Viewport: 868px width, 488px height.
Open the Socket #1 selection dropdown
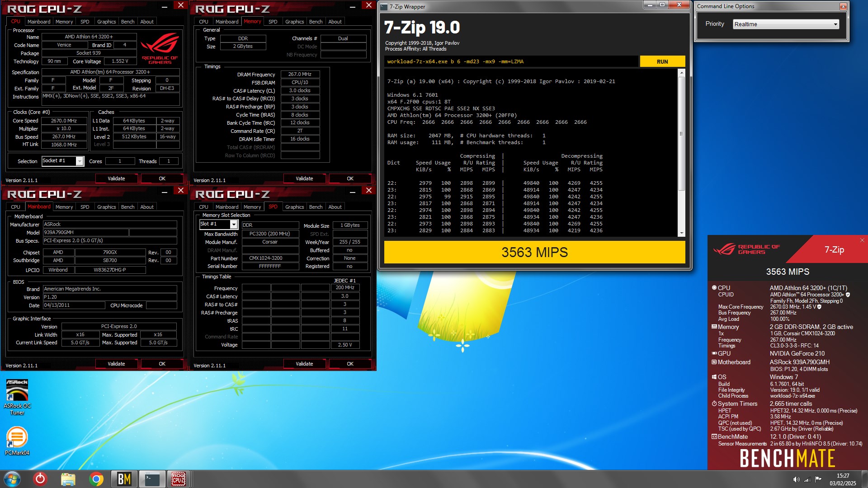point(62,161)
